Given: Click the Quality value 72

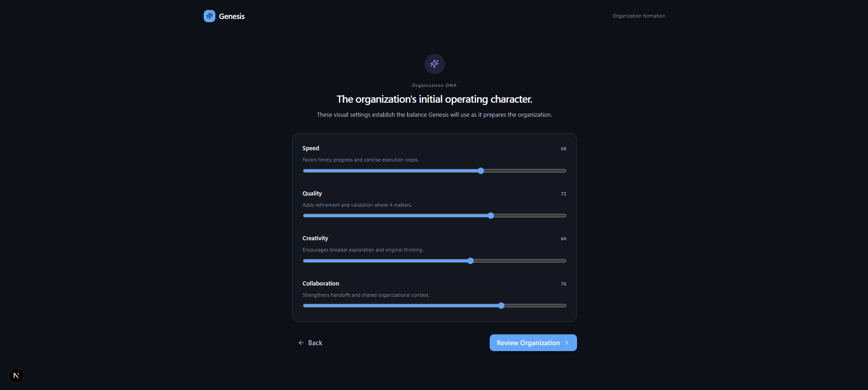Looking at the screenshot, I should (x=563, y=194).
